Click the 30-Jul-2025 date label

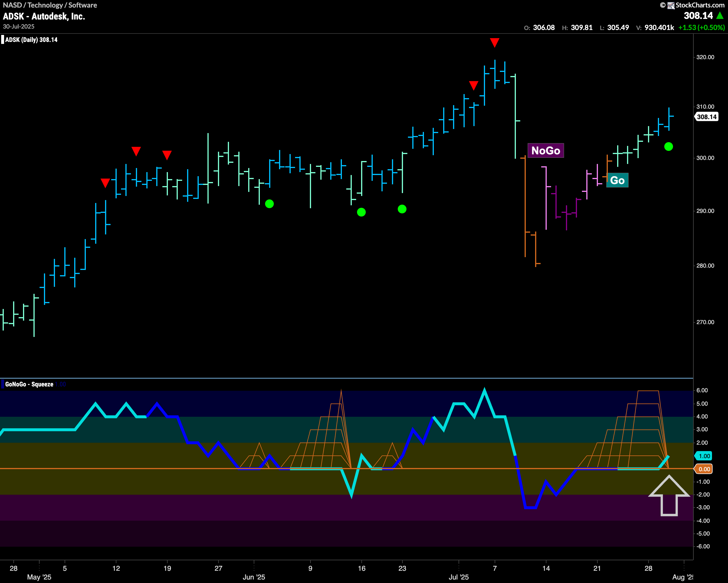tap(19, 27)
